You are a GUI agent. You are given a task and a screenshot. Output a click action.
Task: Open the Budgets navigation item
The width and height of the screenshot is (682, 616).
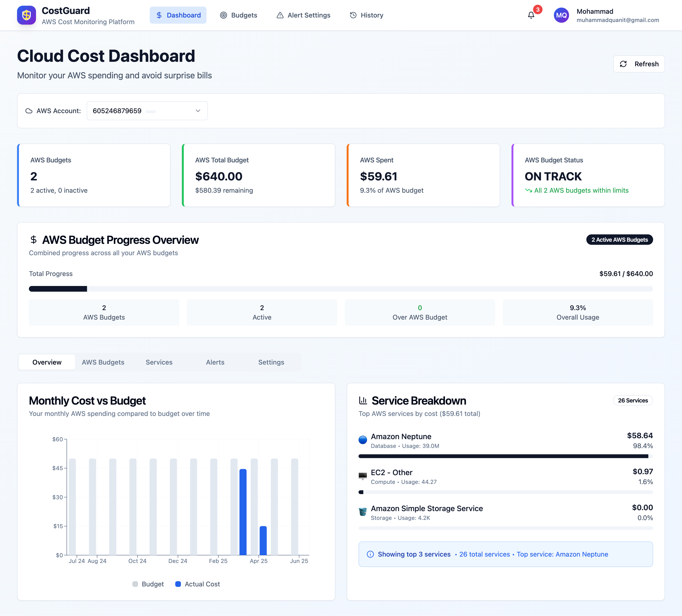pos(238,15)
